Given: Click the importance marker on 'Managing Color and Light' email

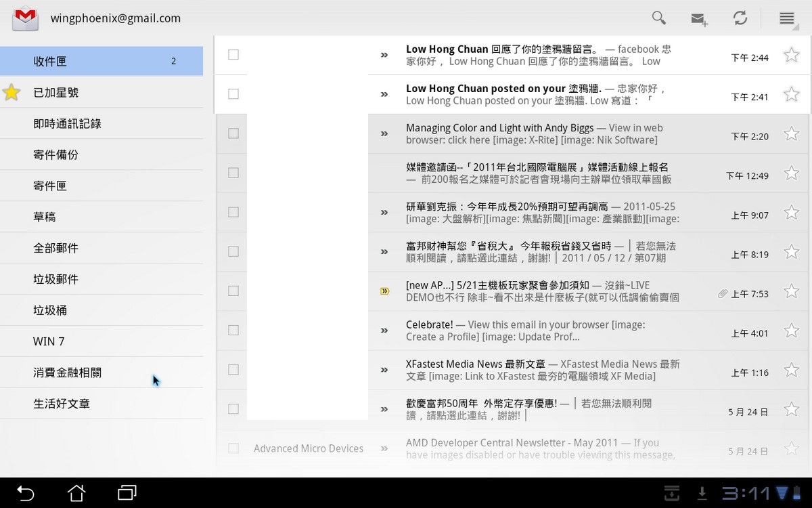Looking at the screenshot, I should point(384,133).
